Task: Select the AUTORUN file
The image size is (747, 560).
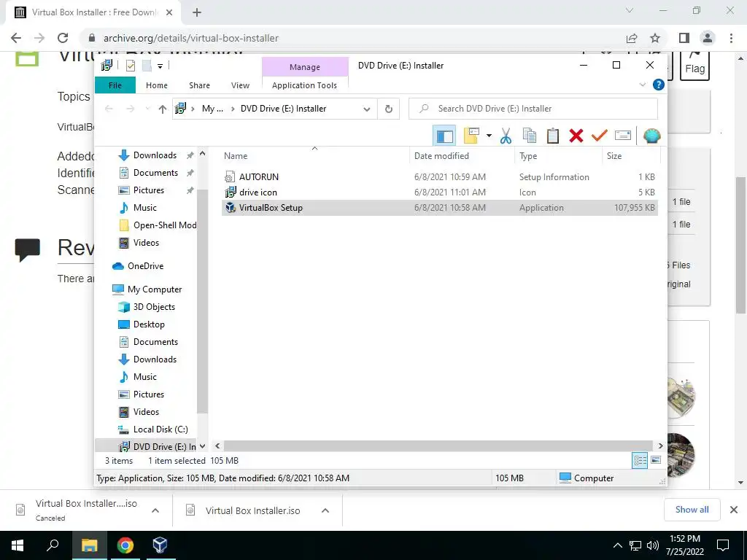Action: click(x=259, y=176)
